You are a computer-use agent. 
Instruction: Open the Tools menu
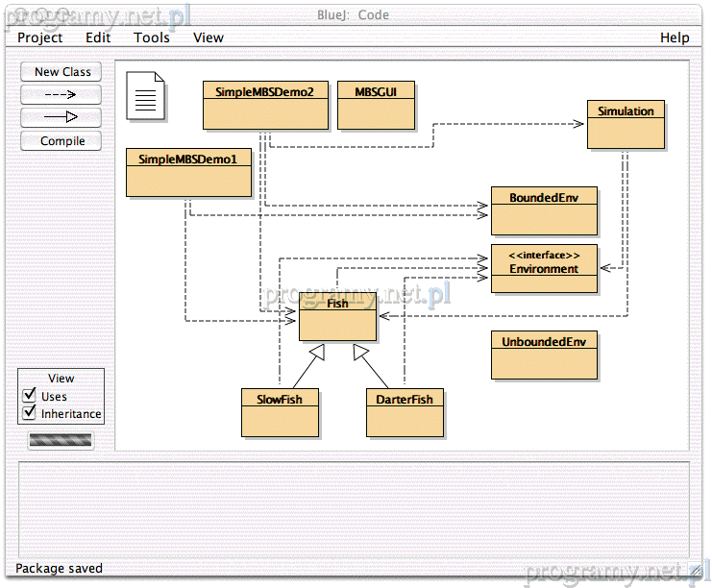(152, 37)
